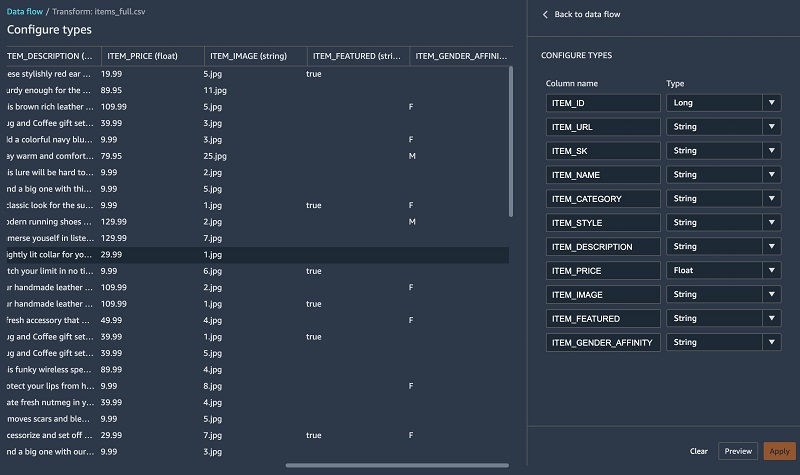Click the description 'ese stylishly red ear'
Screen dimensions: 800x475
coord(48,74)
